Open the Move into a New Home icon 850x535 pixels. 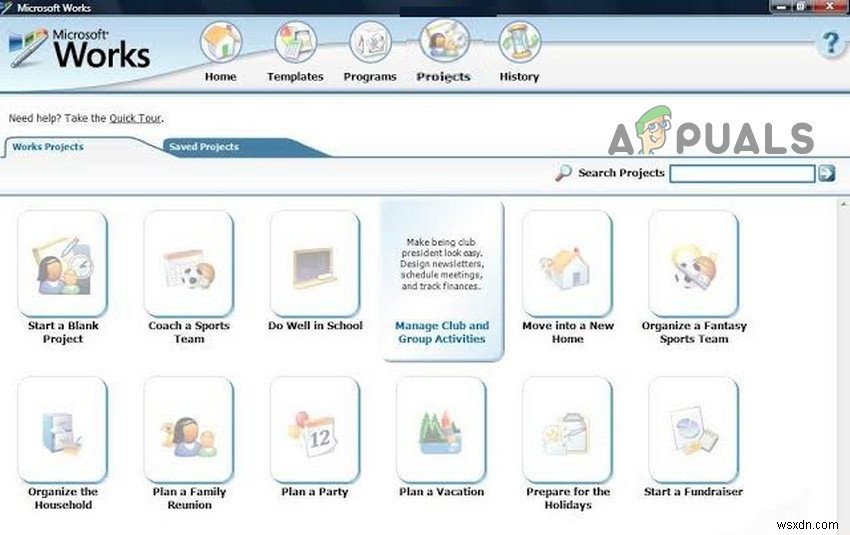pyautogui.click(x=568, y=263)
